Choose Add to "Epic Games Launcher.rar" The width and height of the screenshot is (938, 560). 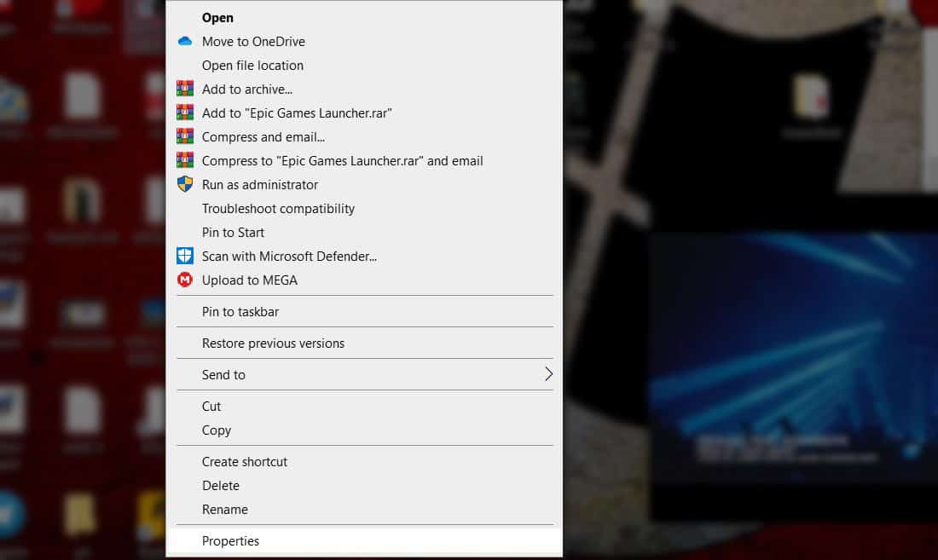click(x=364, y=113)
